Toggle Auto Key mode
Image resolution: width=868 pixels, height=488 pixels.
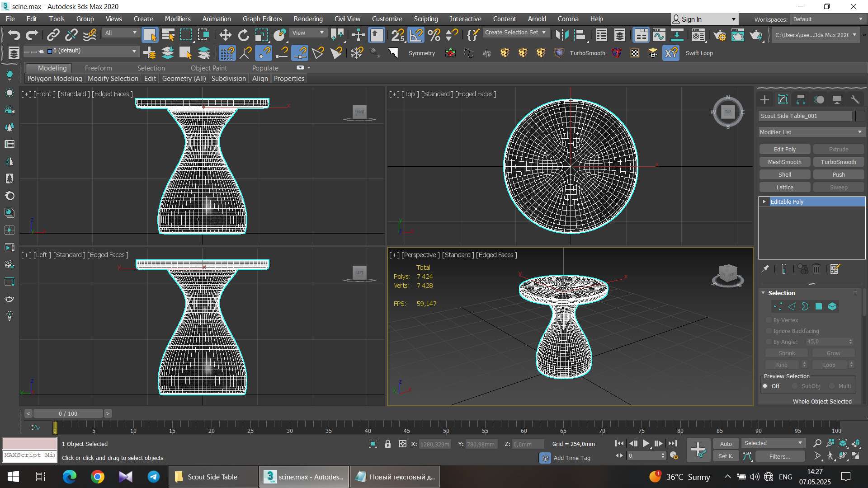(726, 444)
